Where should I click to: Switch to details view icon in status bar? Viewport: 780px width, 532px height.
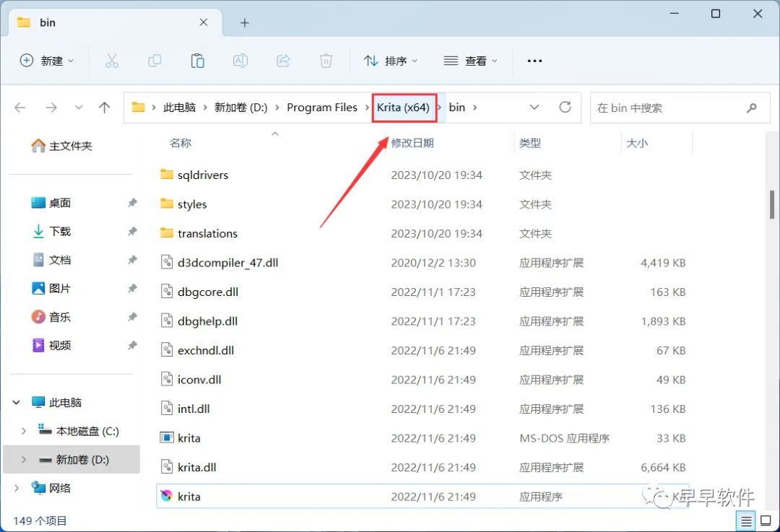(746, 521)
